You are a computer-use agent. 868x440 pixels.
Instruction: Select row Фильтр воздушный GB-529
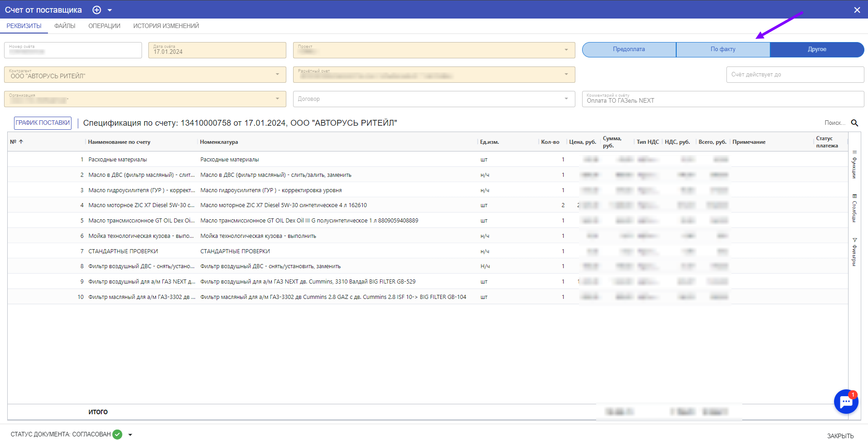[x=427, y=282]
